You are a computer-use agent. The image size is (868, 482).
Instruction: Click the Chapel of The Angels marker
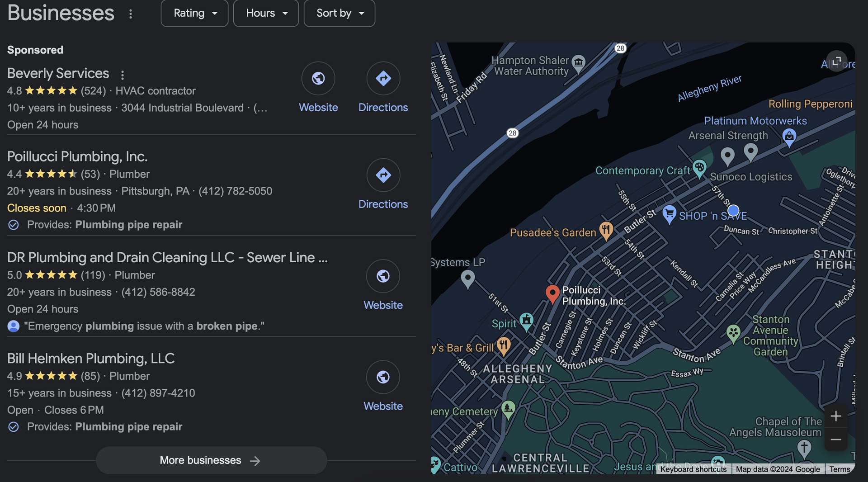pyautogui.click(x=804, y=449)
